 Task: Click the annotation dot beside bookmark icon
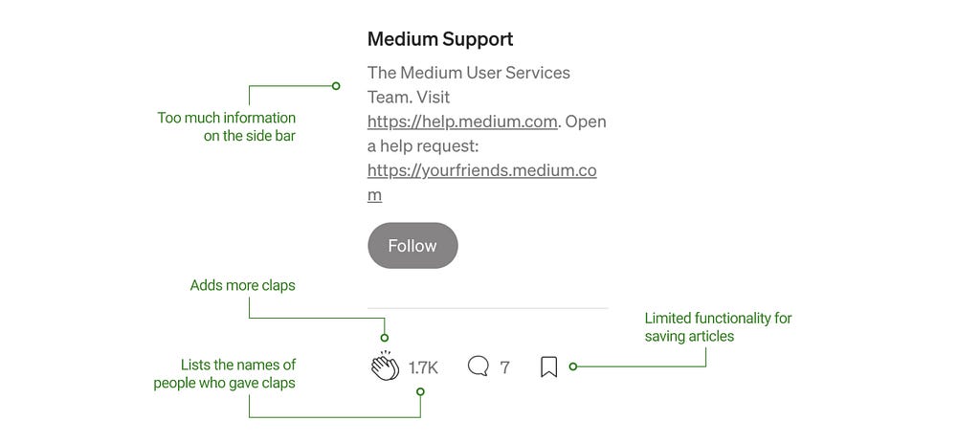573,366
